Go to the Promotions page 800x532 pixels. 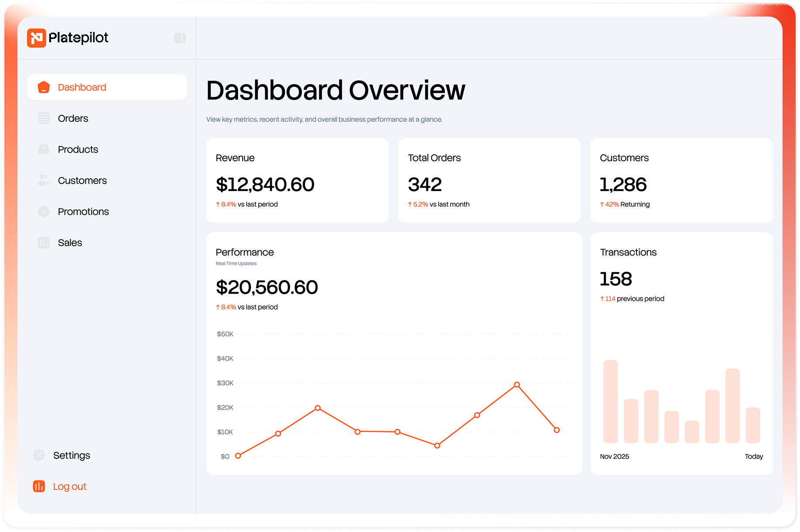point(83,211)
